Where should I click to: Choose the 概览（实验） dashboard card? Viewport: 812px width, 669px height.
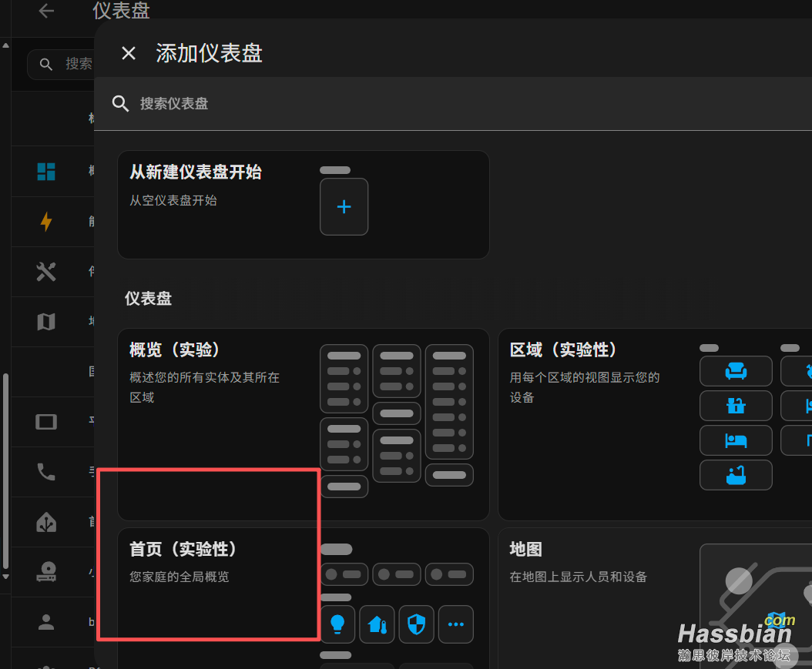tap(304, 424)
